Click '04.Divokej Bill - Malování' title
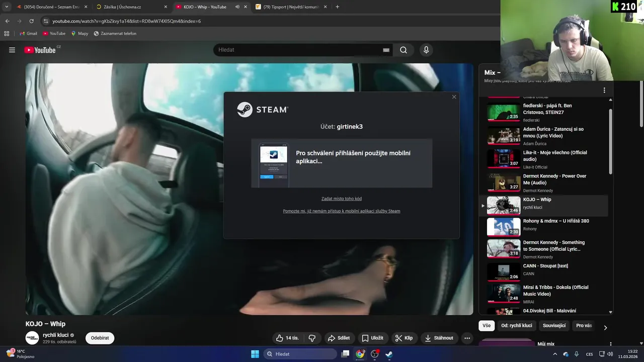The height and width of the screenshot is (362, 644). 549,311
